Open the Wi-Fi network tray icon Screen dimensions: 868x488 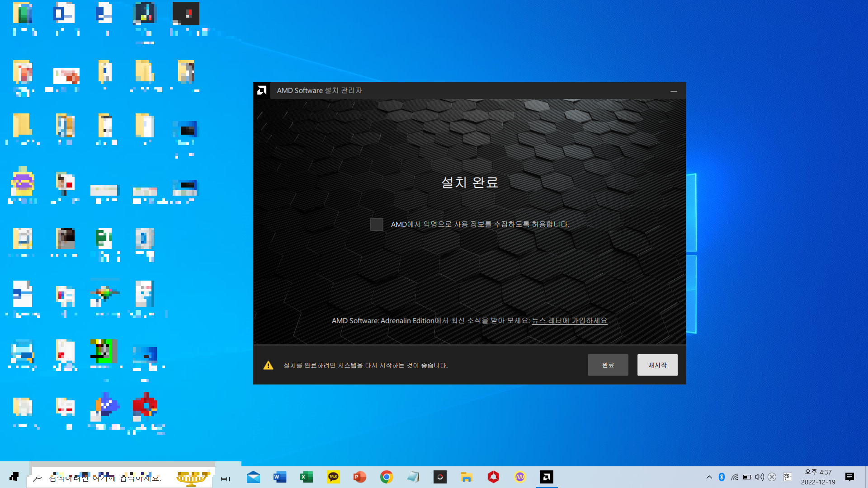pyautogui.click(x=735, y=477)
